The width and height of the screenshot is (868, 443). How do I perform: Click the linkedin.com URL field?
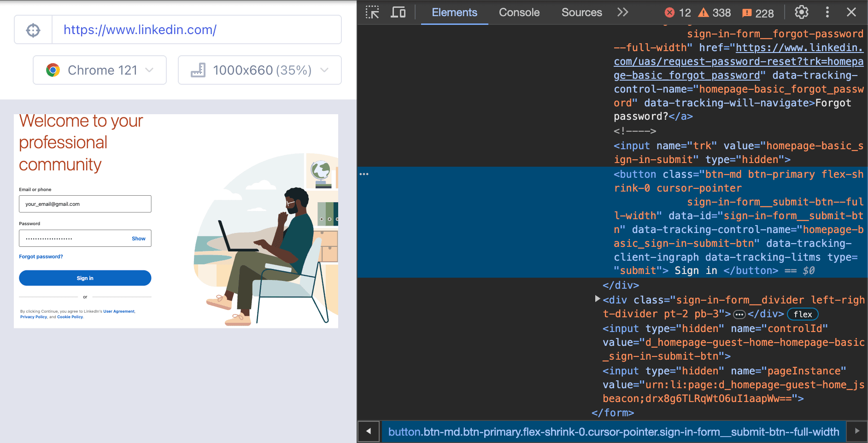point(197,30)
